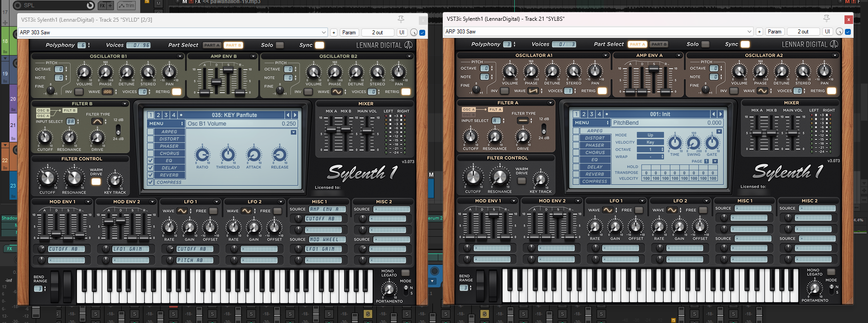Click LFO 1 waveform selector in SYLLD window

182,211
